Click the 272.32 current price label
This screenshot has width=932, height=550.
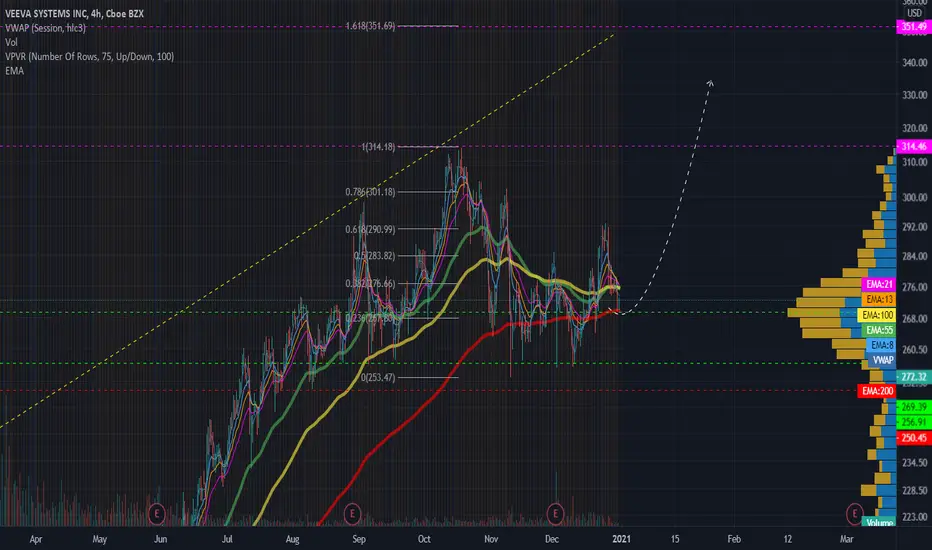point(914,376)
